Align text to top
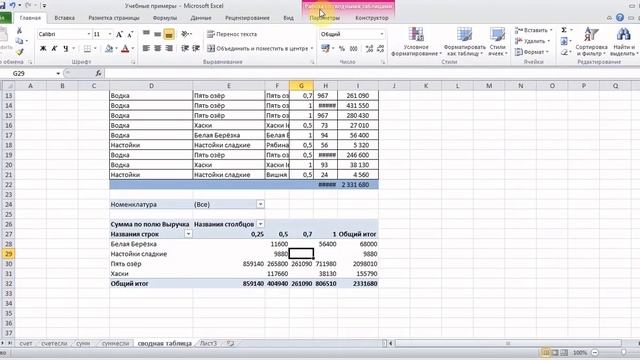The height and width of the screenshot is (360, 640). (146, 34)
